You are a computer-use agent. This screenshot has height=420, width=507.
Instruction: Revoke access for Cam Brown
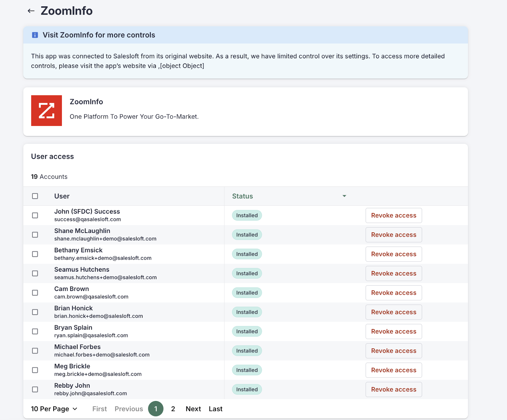tap(394, 293)
